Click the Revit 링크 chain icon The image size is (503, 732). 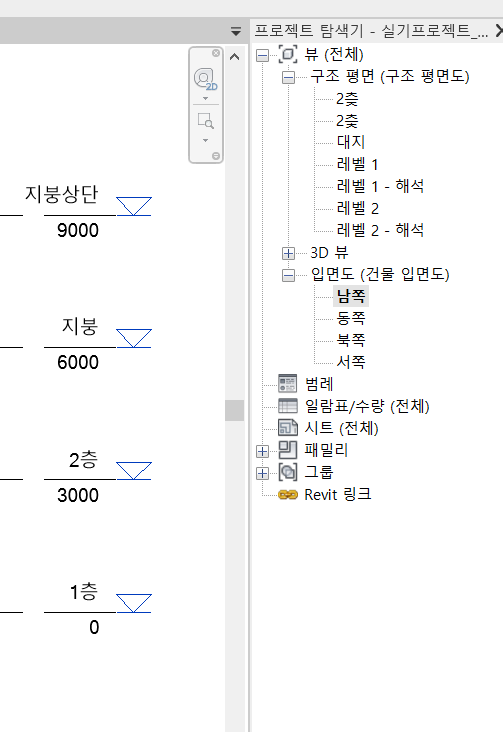pos(288,494)
